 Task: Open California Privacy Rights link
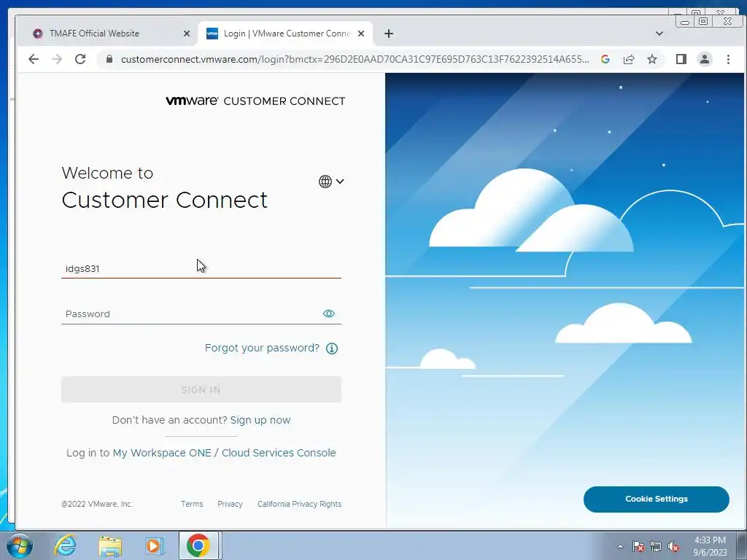(299, 504)
